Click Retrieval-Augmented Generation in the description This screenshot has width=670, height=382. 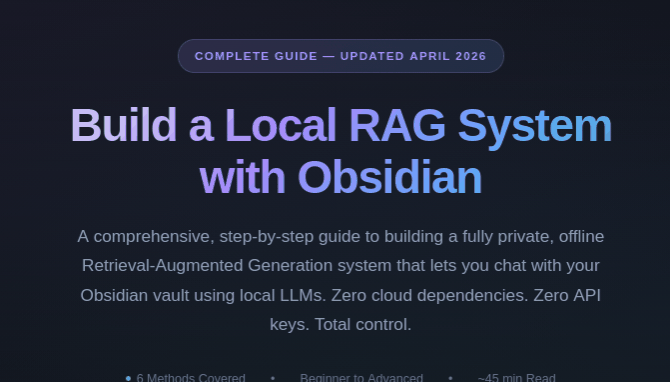coord(207,266)
